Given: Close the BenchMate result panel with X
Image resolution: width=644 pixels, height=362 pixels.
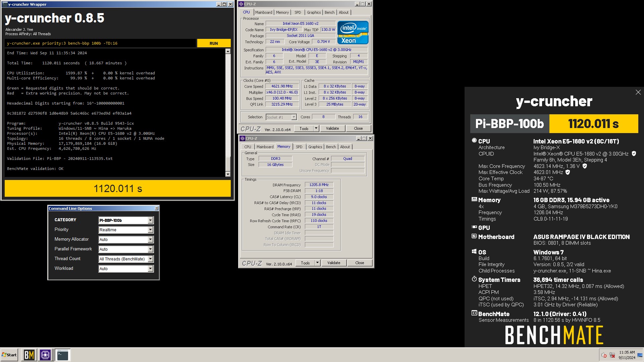Looking at the screenshot, I should pyautogui.click(x=638, y=92).
